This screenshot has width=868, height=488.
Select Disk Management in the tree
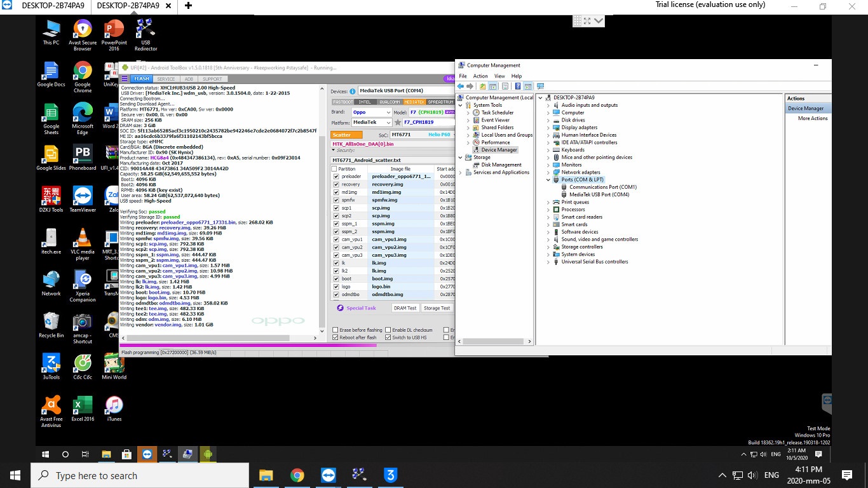(501, 165)
